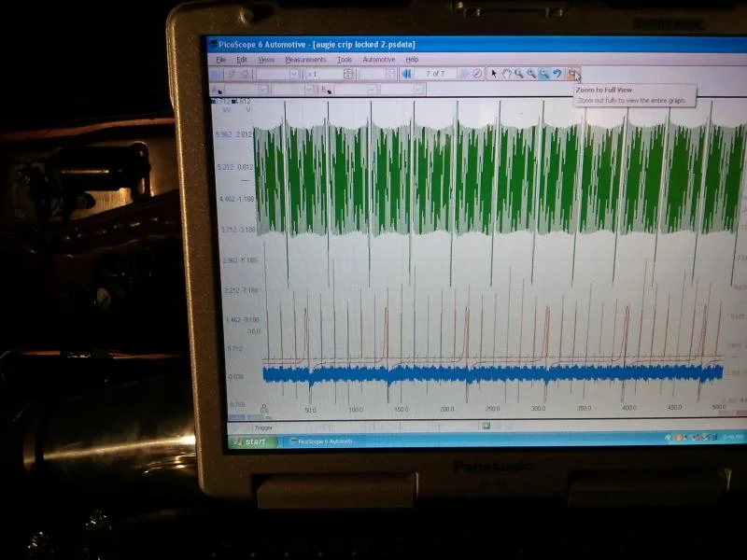The height and width of the screenshot is (560, 747).
Task: Open the File menu
Action: (221, 59)
